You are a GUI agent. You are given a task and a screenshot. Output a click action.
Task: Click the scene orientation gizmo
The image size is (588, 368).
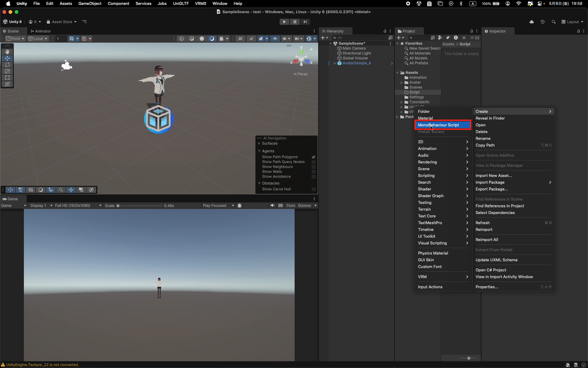point(301,58)
